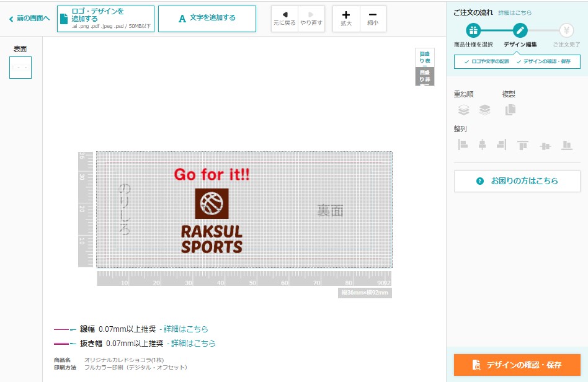Align objects to left edge
Image resolution: width=588 pixels, height=382 pixels.
click(x=463, y=144)
